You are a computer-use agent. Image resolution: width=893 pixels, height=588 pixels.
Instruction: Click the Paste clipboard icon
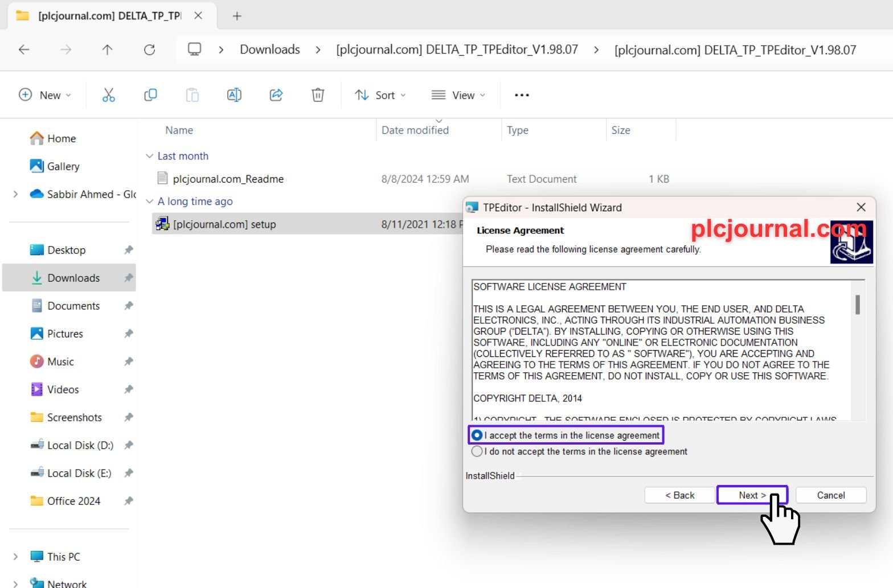pos(192,95)
